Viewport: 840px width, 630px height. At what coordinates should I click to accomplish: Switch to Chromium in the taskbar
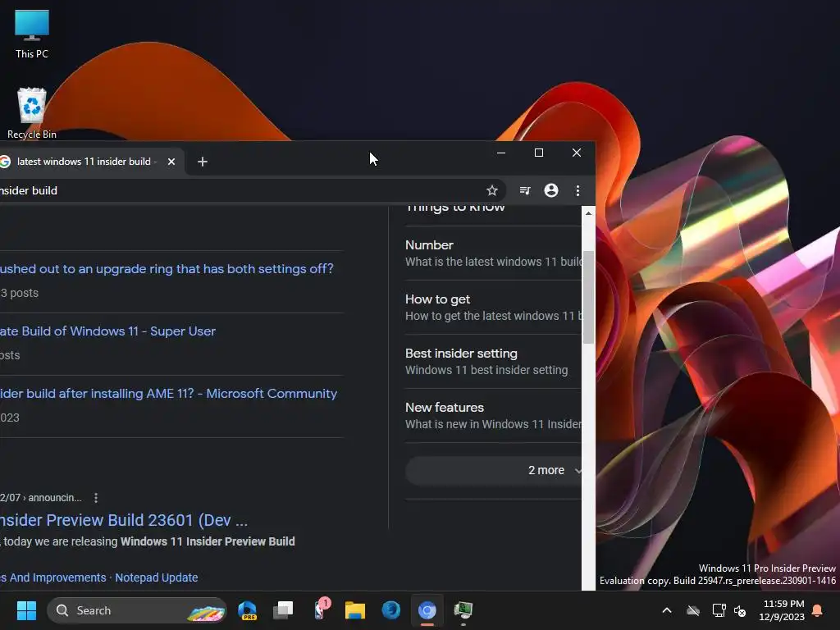427,610
